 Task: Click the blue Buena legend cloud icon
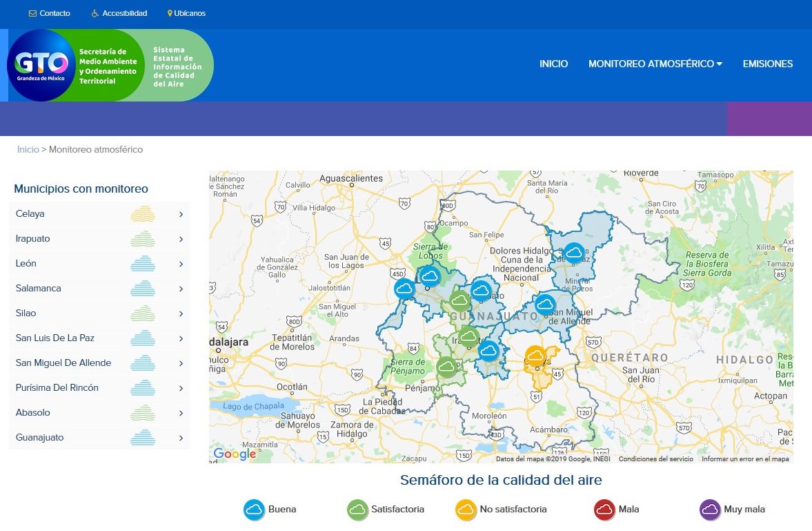255,510
